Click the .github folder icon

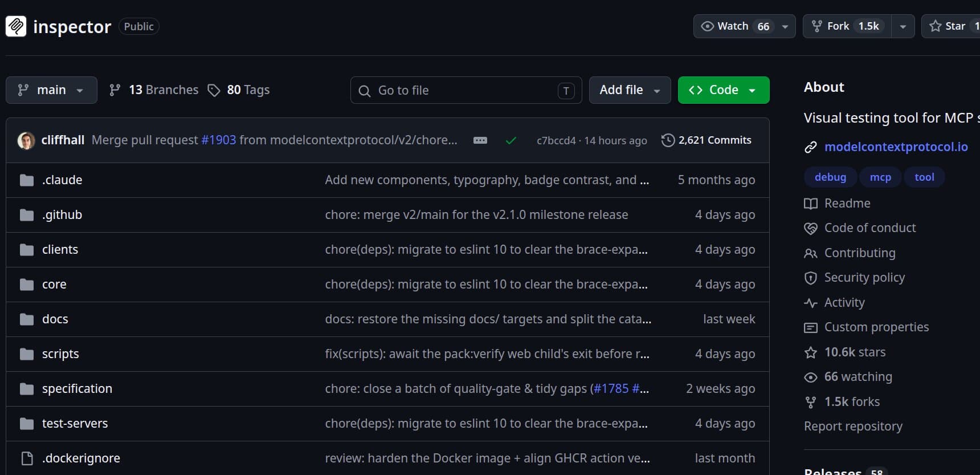pyautogui.click(x=27, y=215)
